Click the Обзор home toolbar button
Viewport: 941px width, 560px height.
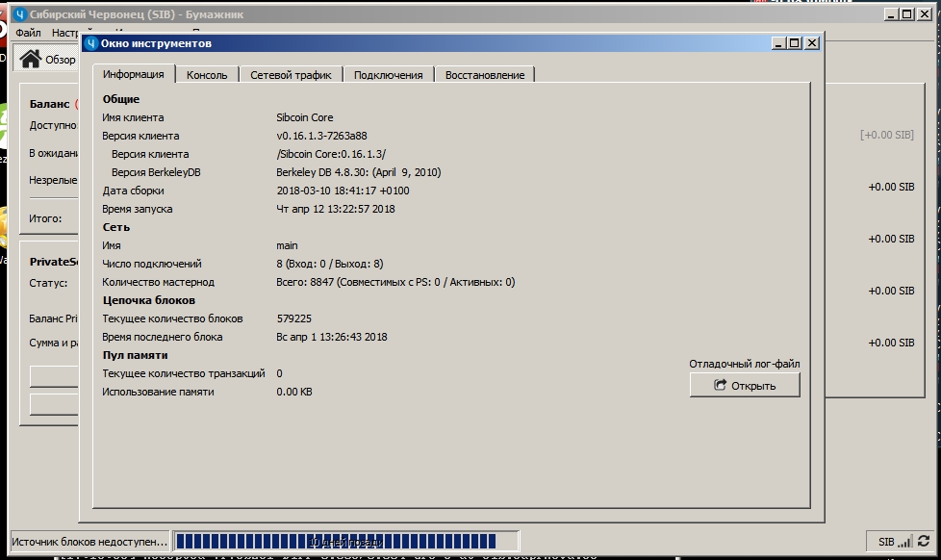[x=47, y=60]
